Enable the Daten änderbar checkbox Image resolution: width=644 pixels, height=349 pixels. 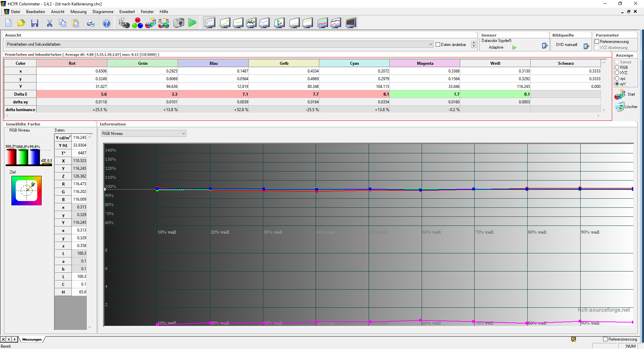click(x=438, y=45)
